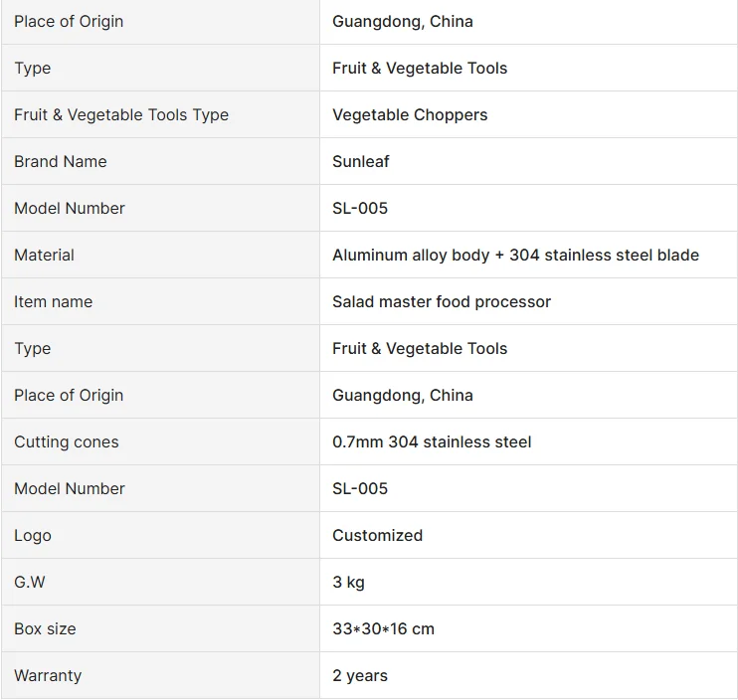This screenshot has width=738, height=700.
Task: Click the G.W label cell
Action: point(30,582)
